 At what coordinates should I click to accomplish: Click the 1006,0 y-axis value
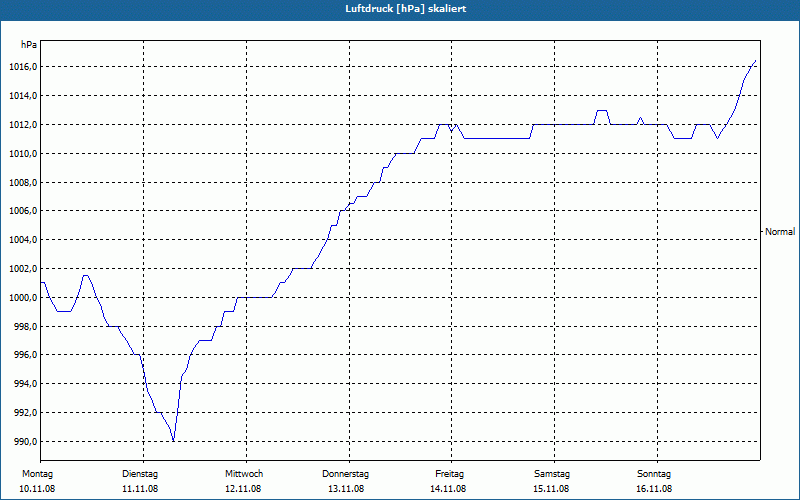[23, 211]
